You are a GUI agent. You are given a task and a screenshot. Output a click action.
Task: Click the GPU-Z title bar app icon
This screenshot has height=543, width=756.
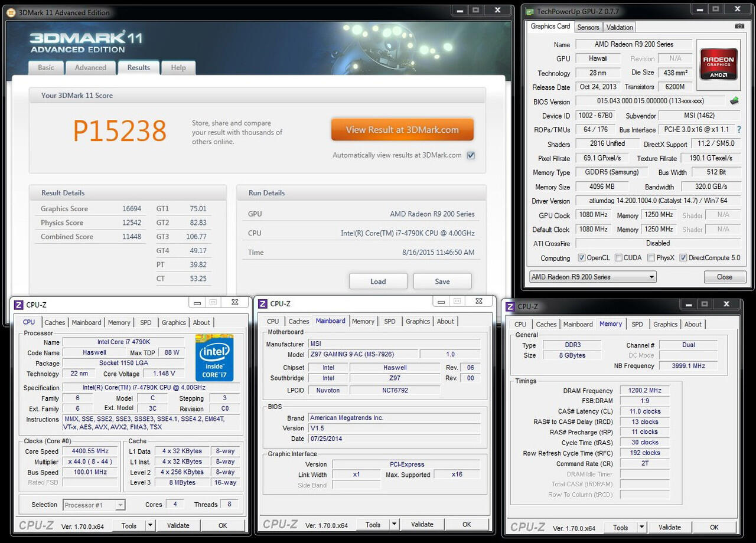click(x=529, y=12)
